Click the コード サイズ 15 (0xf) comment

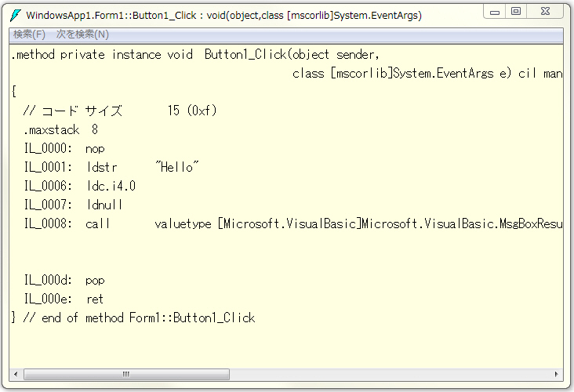click(x=120, y=111)
